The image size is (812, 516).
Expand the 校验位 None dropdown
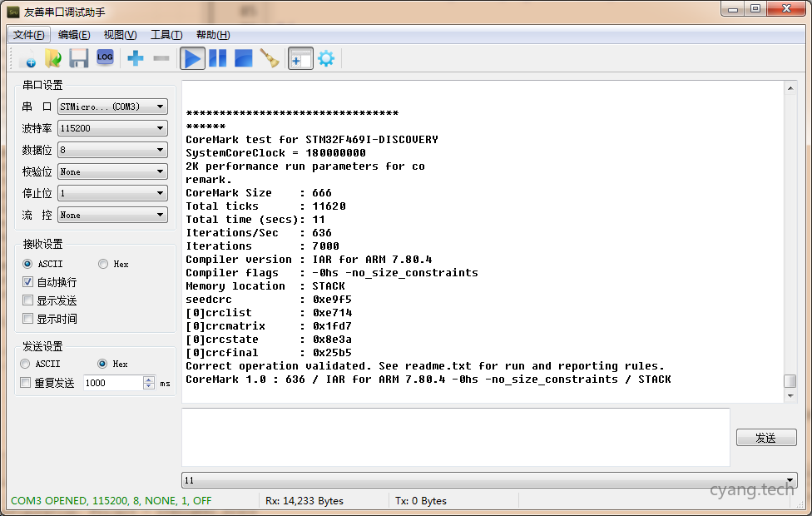coord(112,171)
